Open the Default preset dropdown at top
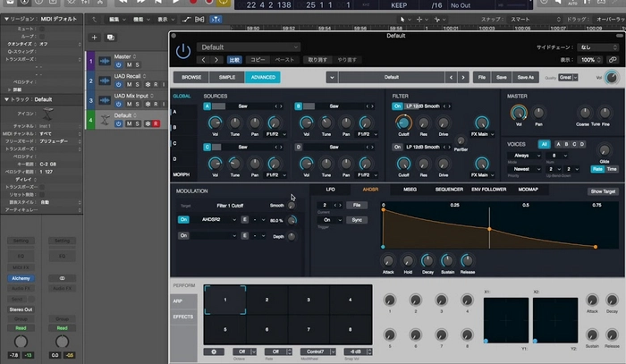Image resolution: width=626 pixels, height=364 pixels. (249, 47)
